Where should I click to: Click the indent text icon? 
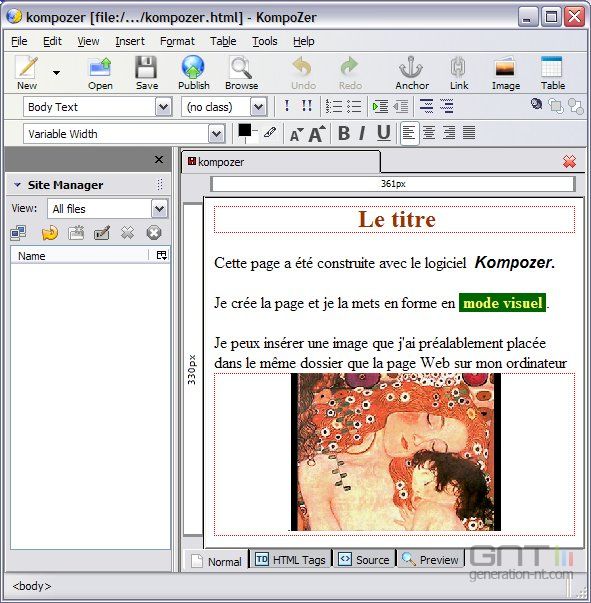coord(380,106)
